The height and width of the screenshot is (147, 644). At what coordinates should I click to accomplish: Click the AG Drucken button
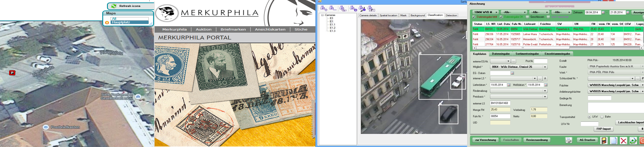point(587,140)
